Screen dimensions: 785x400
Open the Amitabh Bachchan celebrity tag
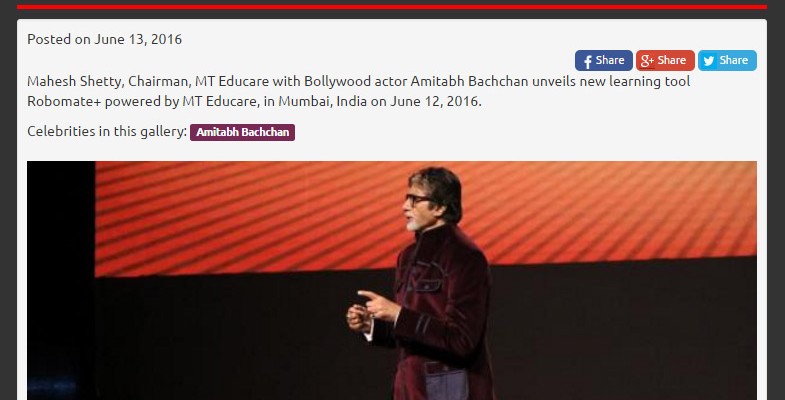242,132
